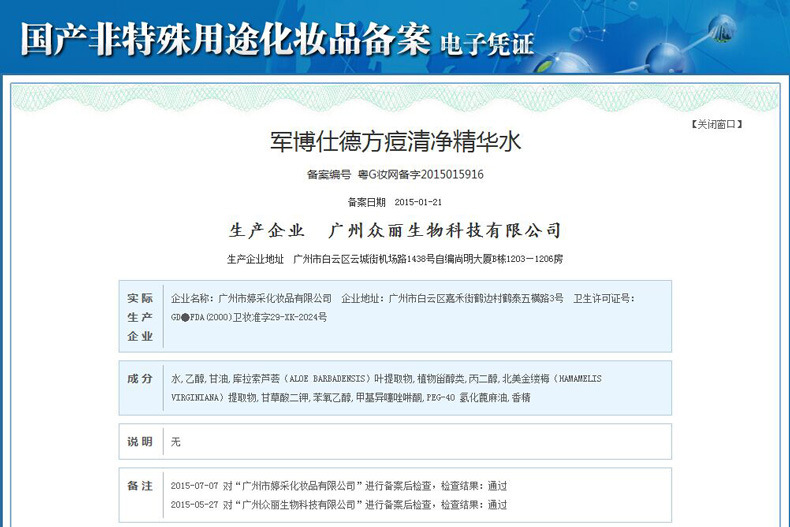The width and height of the screenshot is (790, 527).
Task: Click the 生产企业地址 label
Action: click(x=255, y=259)
